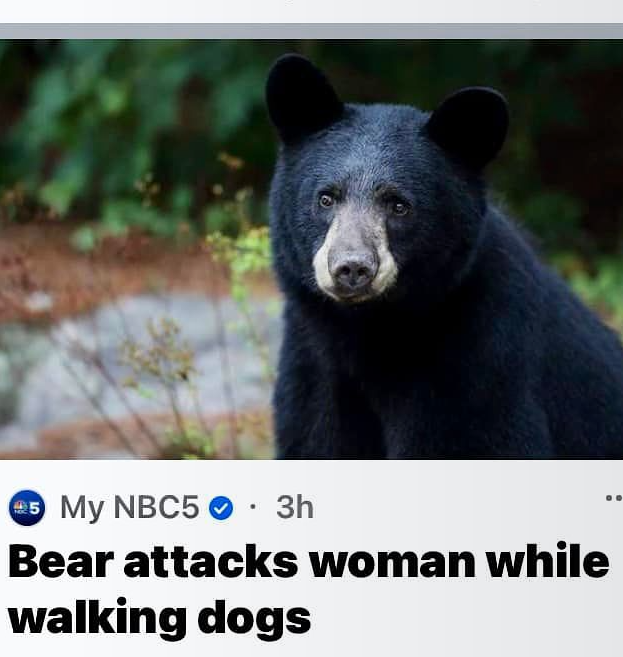The height and width of the screenshot is (657, 623).
Task: Click the blue verified badge
Action: tap(221, 508)
